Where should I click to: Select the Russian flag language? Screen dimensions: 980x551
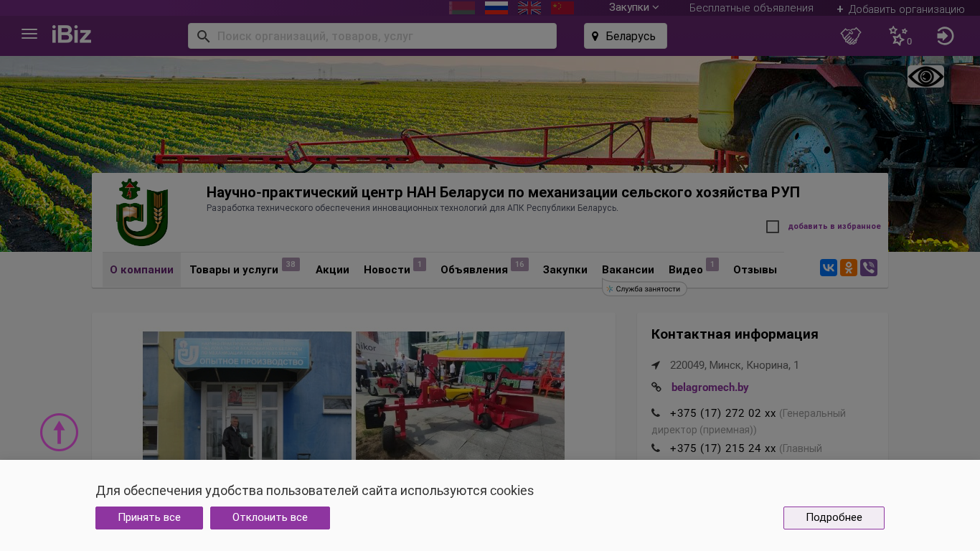pos(496,8)
